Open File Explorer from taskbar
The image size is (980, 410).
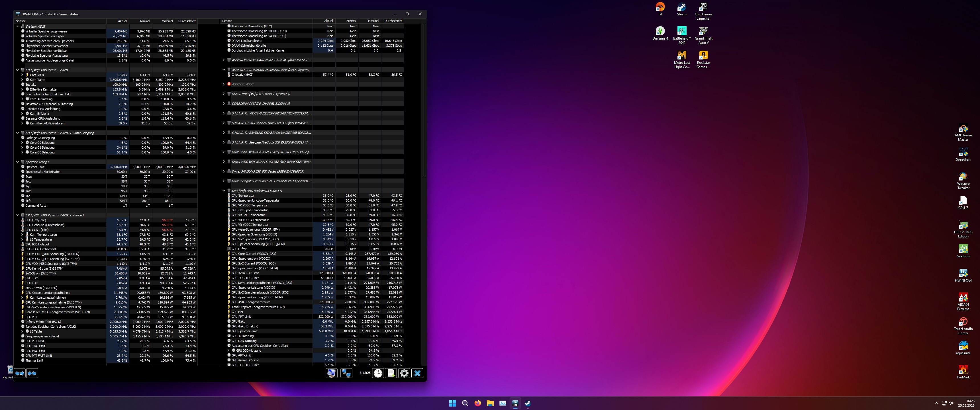[x=490, y=403]
